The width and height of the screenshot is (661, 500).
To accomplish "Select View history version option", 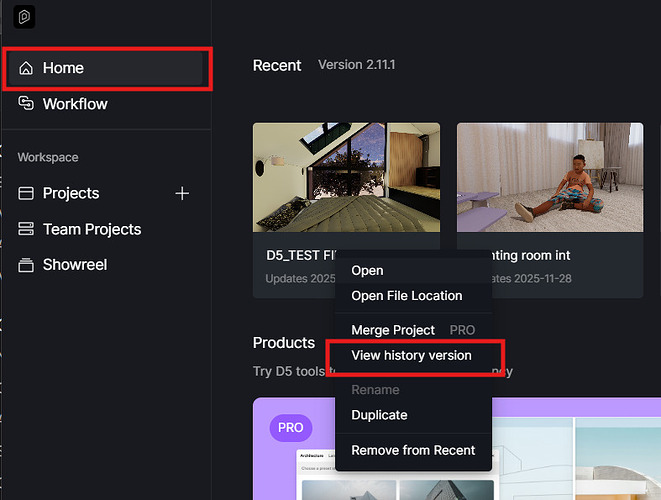I will [411, 355].
